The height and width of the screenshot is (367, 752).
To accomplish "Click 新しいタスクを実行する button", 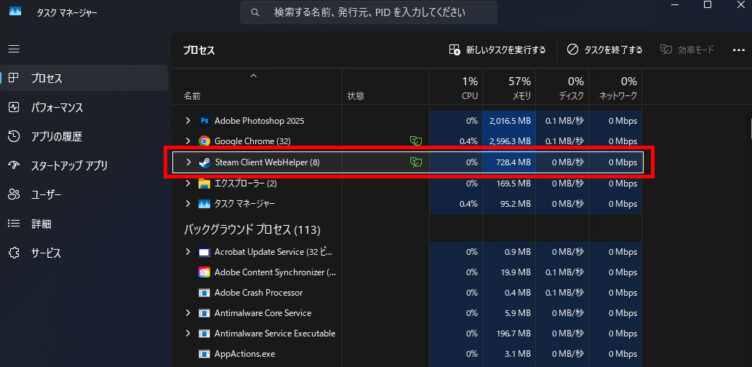I will (x=497, y=50).
